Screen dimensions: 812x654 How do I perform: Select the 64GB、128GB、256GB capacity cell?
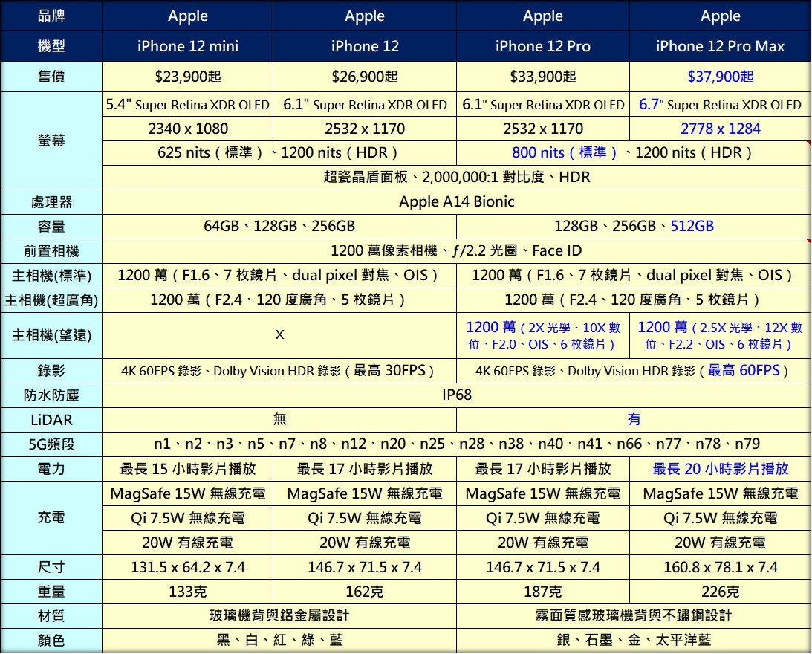click(x=279, y=227)
